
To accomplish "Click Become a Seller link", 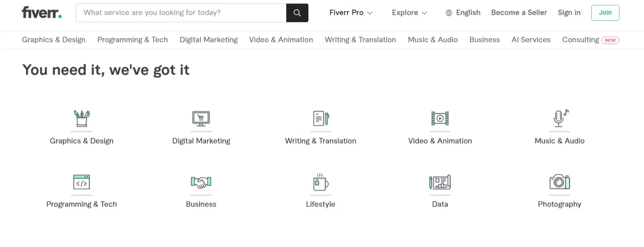I will click(519, 13).
